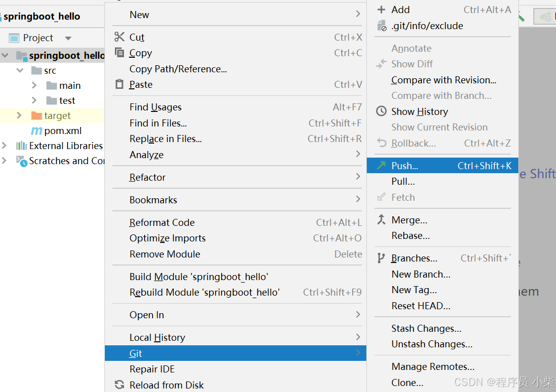556x392 pixels.
Task: Choose Optimize Imports
Action: [x=236, y=238]
